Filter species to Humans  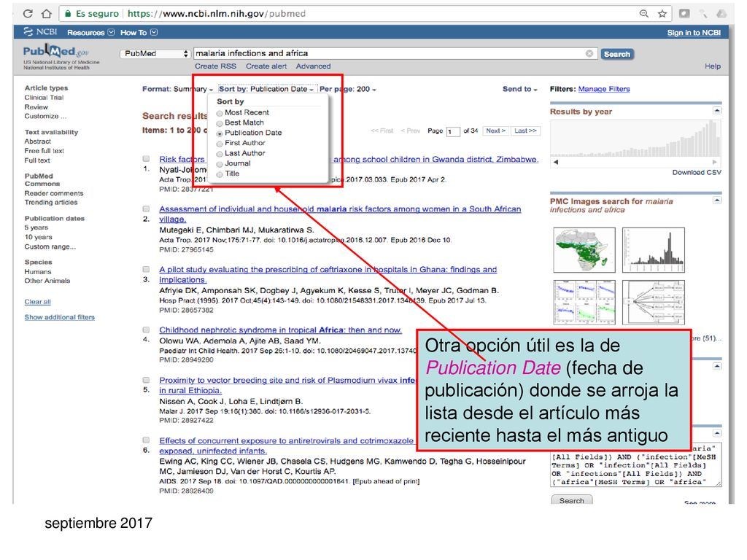pyautogui.click(x=38, y=272)
